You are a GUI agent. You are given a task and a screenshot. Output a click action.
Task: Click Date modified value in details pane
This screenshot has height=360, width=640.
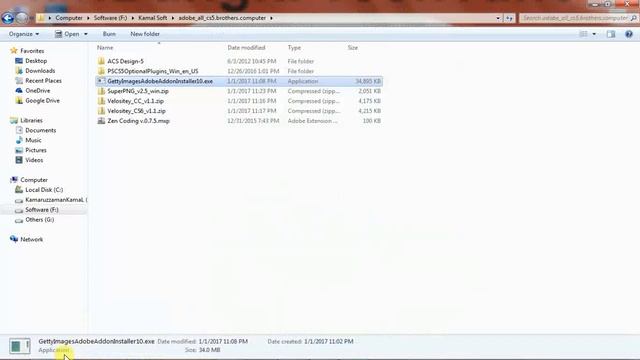click(223, 341)
